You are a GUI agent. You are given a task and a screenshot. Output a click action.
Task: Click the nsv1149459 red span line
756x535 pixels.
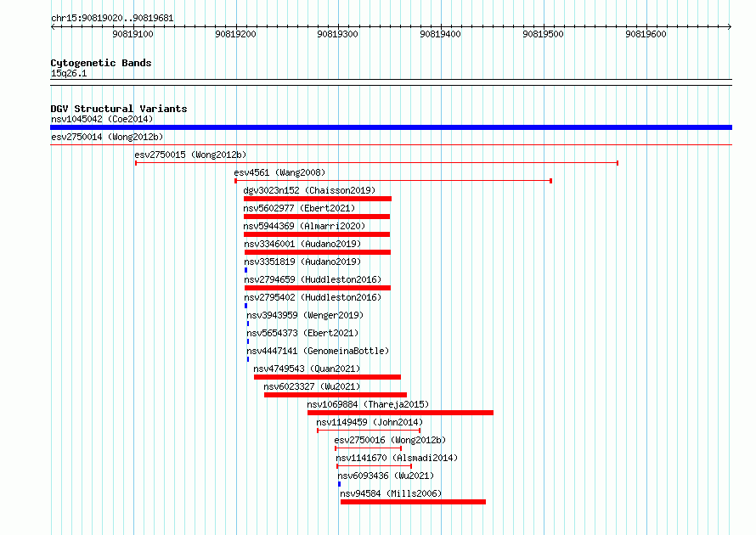click(x=369, y=431)
